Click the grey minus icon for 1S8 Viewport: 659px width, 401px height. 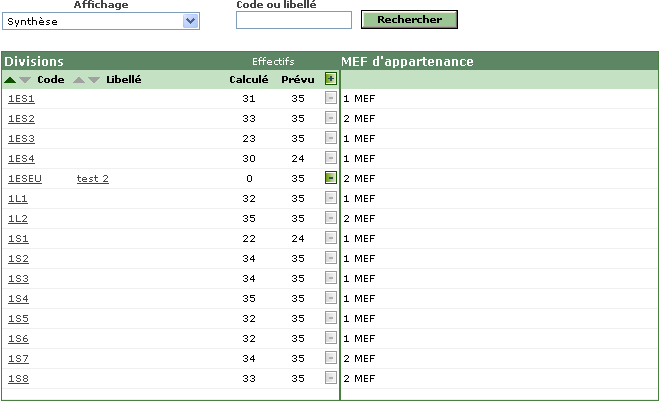click(331, 378)
